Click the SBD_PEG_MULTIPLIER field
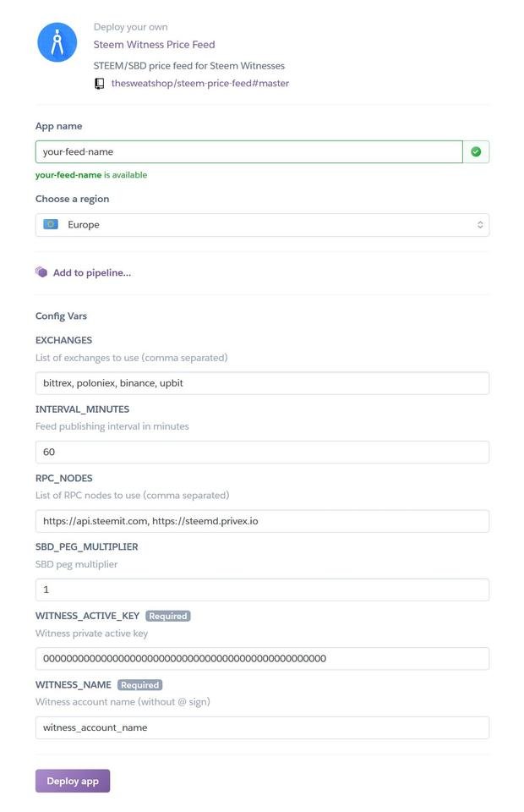The width and height of the screenshot is (524, 812). (262, 590)
